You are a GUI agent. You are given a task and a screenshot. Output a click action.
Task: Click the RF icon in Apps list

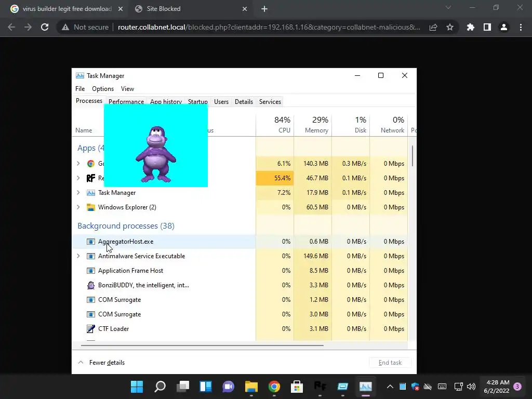[x=90, y=178]
